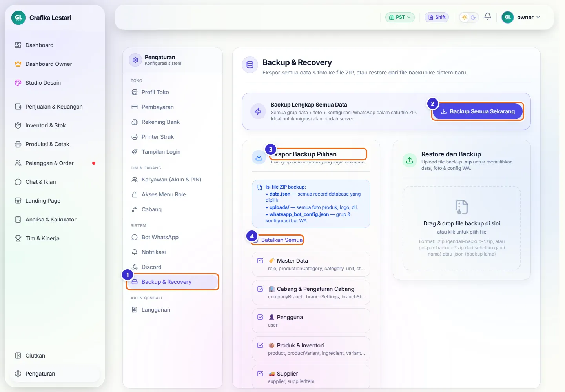565x392 pixels.
Task: Uncheck the Pengguna checkbox
Action: coord(260,317)
